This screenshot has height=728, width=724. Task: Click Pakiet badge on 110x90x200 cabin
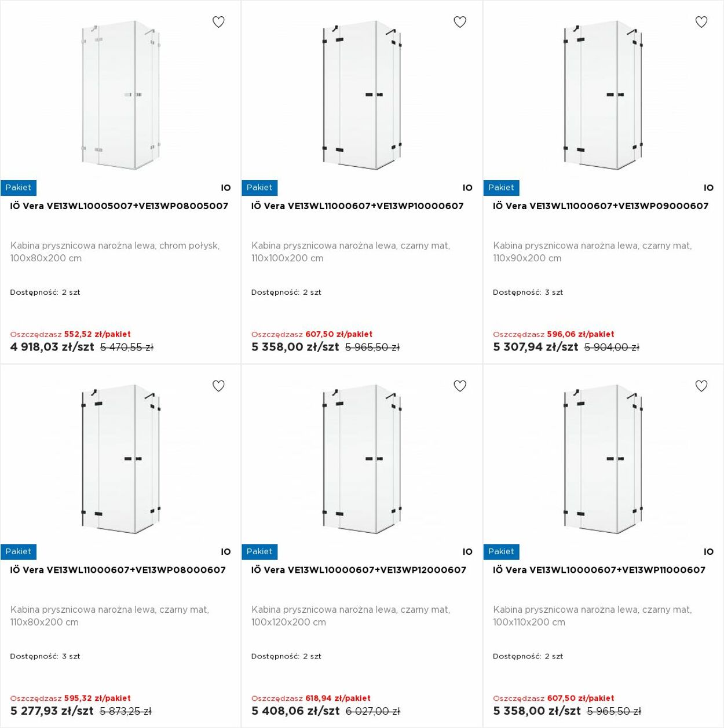click(x=501, y=188)
